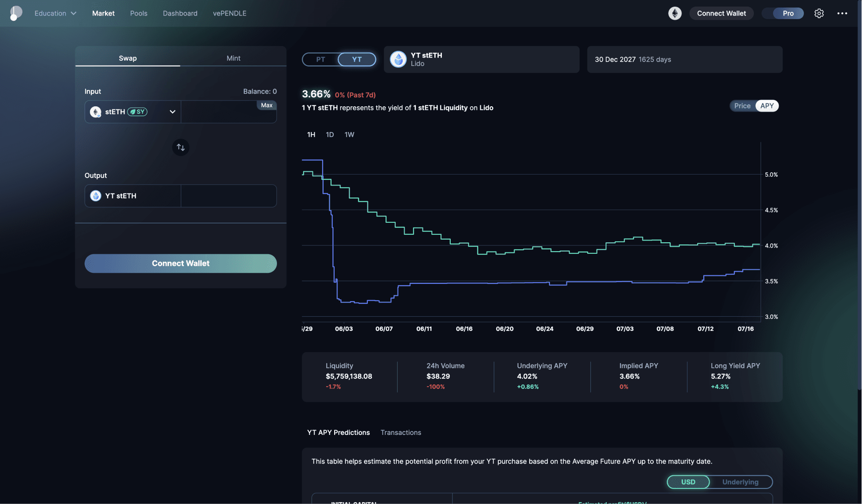This screenshot has width=862, height=504.
Task: Switch to the Mint tab
Action: (x=234, y=58)
